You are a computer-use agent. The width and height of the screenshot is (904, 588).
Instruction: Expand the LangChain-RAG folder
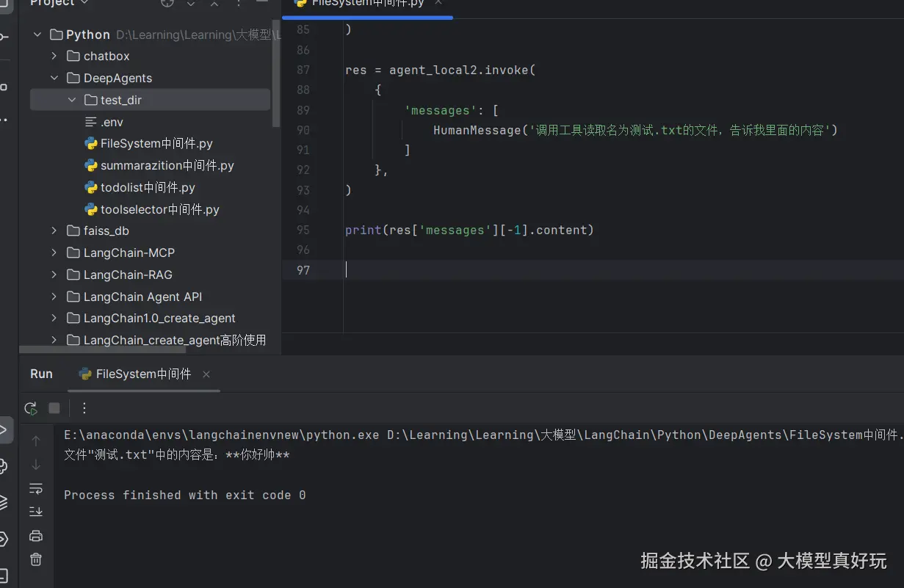click(54, 275)
